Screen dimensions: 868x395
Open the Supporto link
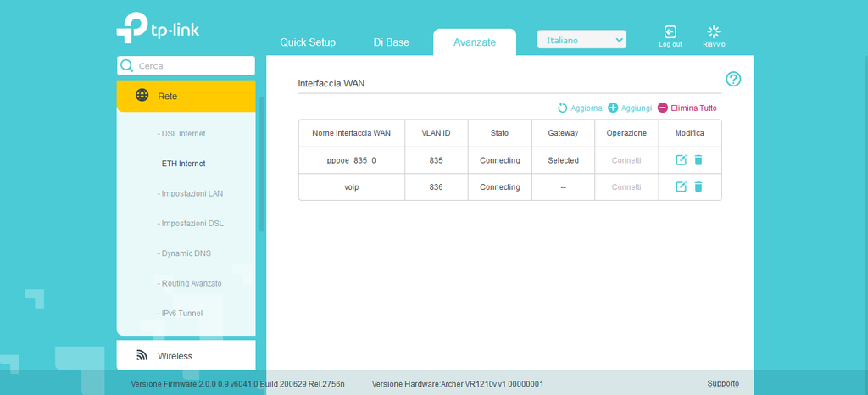pos(722,384)
